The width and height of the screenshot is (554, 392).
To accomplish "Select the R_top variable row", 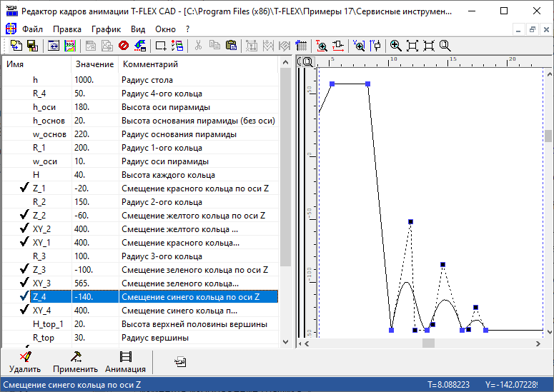I will [43, 338].
